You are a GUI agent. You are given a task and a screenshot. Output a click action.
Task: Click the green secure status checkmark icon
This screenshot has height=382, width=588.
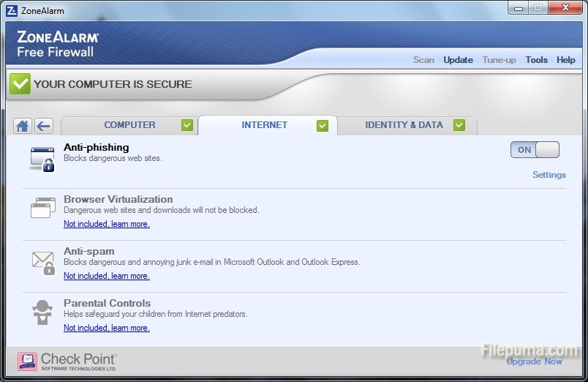click(x=20, y=84)
